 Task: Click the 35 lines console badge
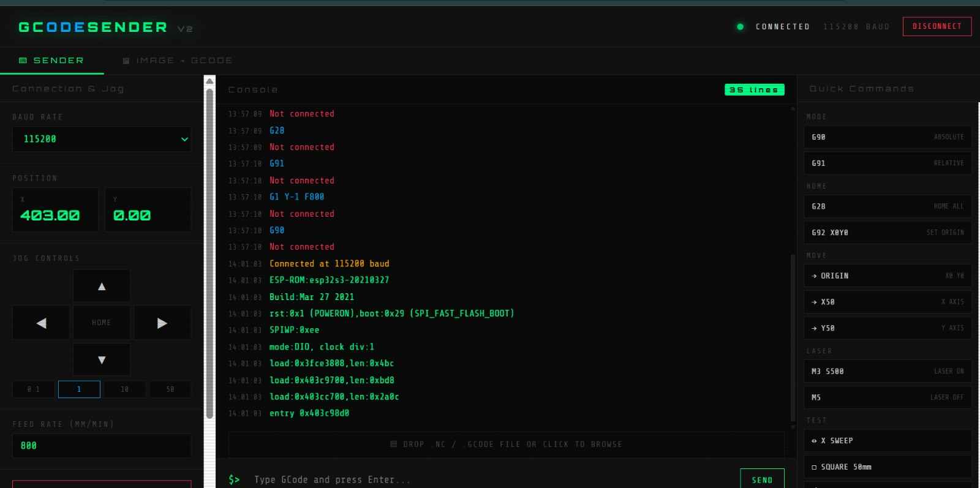coord(754,89)
